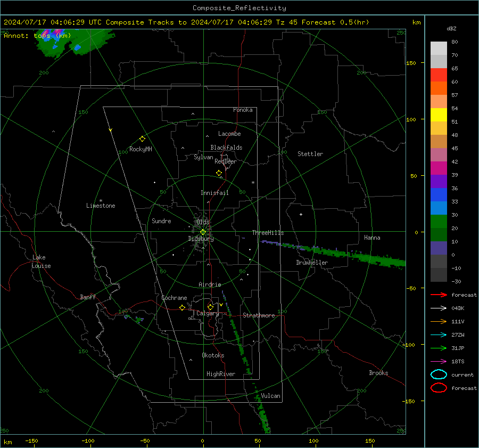
Task: Click the 36 dBZ purple color swatch
Action: coord(439,181)
